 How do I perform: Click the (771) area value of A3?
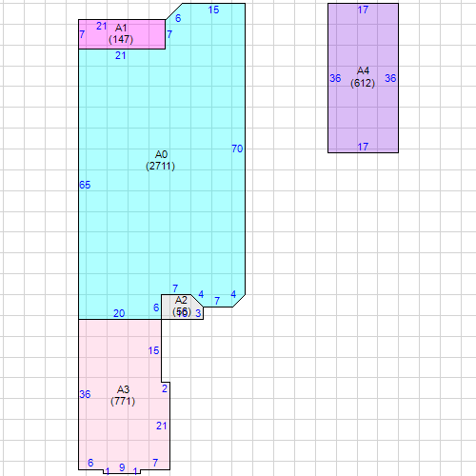123,401
